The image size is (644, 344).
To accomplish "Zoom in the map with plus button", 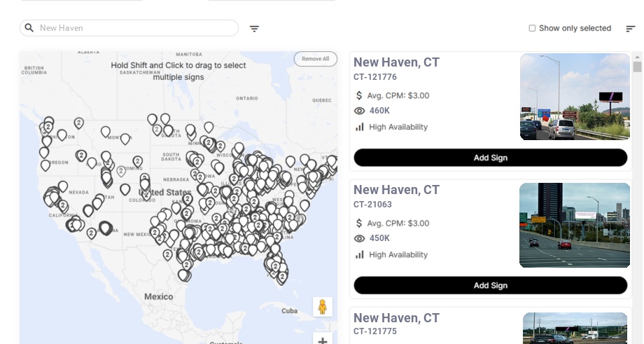I will 322,340.
